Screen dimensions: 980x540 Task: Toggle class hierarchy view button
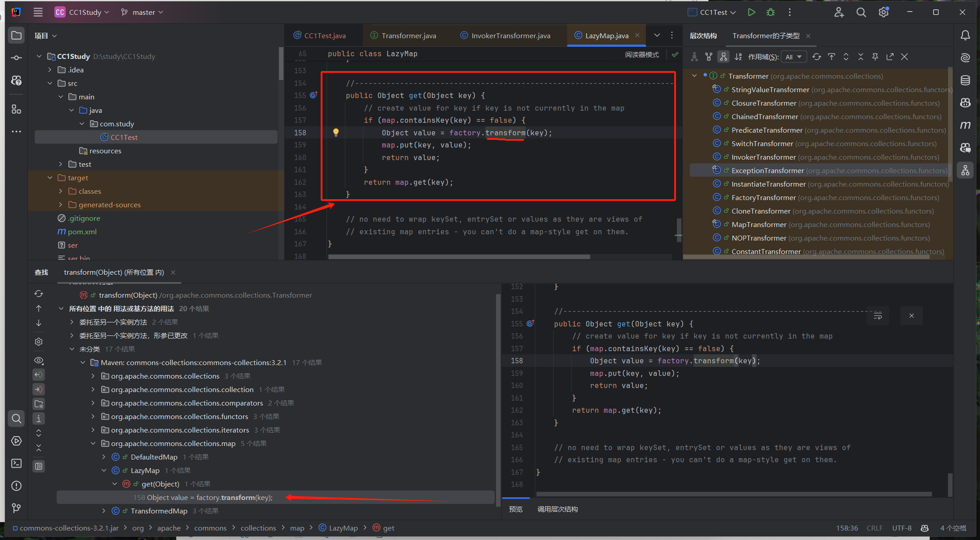694,57
